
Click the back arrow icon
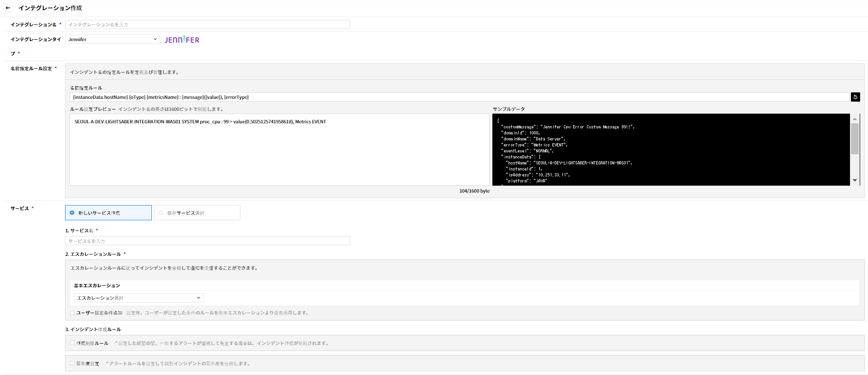pyautogui.click(x=8, y=8)
